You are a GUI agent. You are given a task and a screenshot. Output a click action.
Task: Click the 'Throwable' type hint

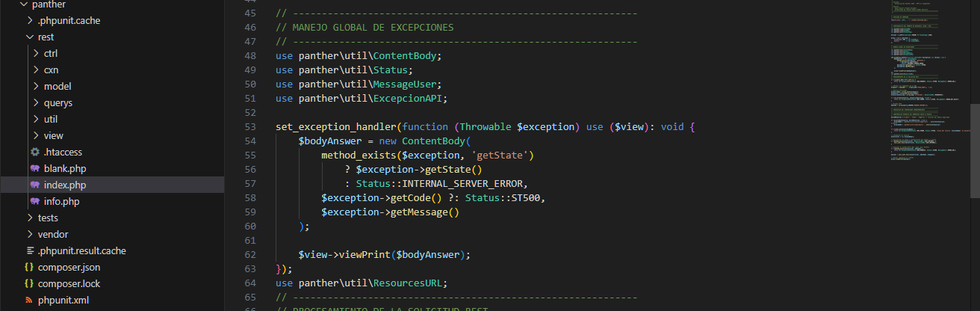coord(485,127)
